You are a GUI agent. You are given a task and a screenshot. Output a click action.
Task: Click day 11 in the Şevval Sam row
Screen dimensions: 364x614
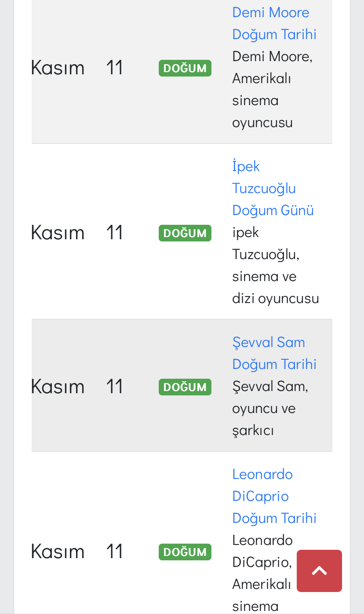[x=114, y=387]
